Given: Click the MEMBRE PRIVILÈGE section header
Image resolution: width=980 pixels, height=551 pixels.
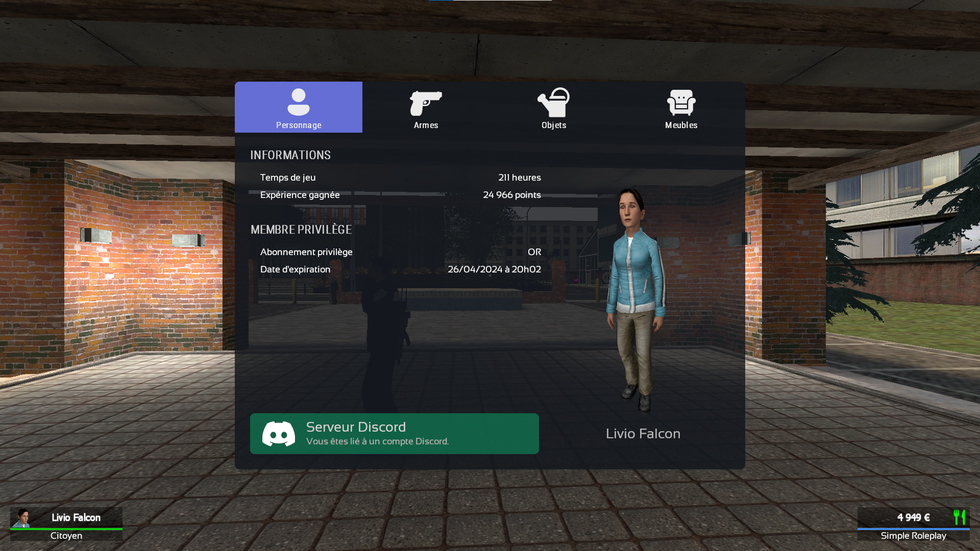Looking at the screenshot, I should [x=301, y=230].
